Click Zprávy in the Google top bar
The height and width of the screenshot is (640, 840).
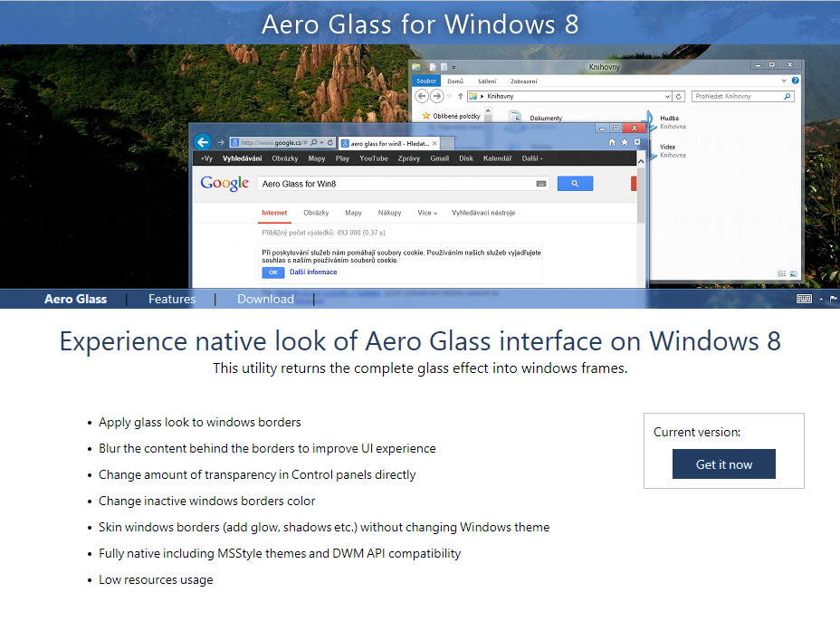coord(409,158)
